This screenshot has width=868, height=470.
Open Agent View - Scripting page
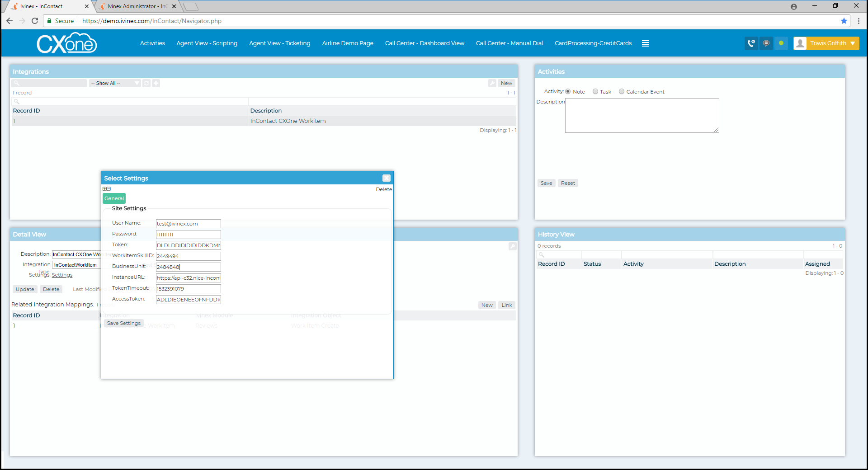pos(207,43)
